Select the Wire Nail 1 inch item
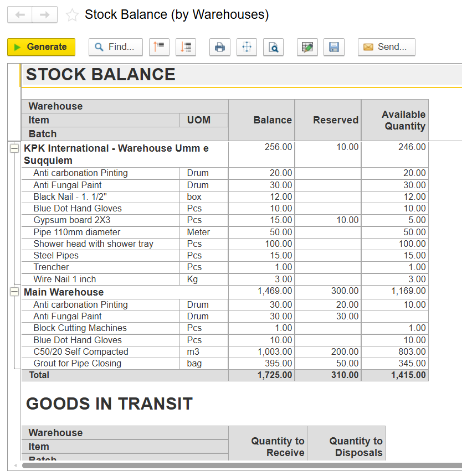Viewport: 462px width, 476px height. pyautogui.click(x=65, y=280)
